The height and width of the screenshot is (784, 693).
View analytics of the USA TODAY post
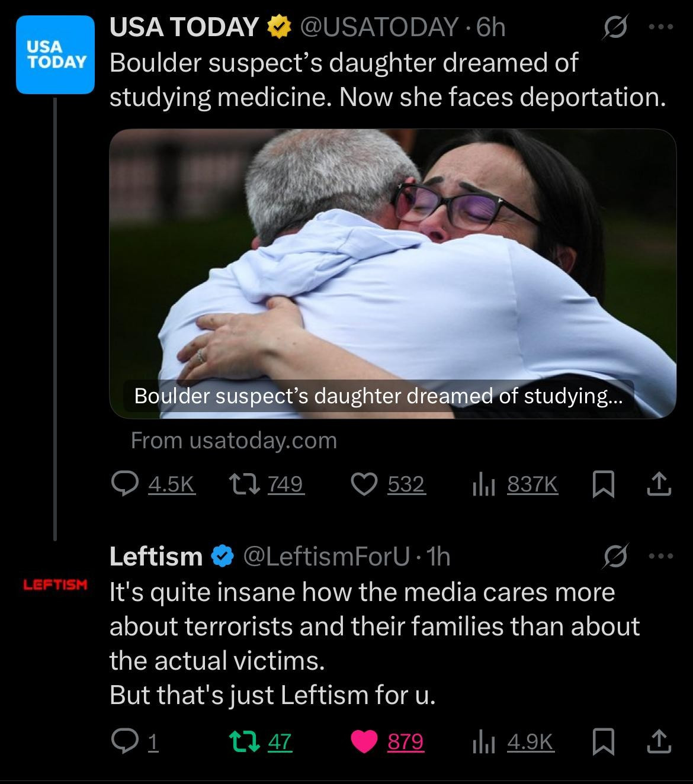point(515,485)
